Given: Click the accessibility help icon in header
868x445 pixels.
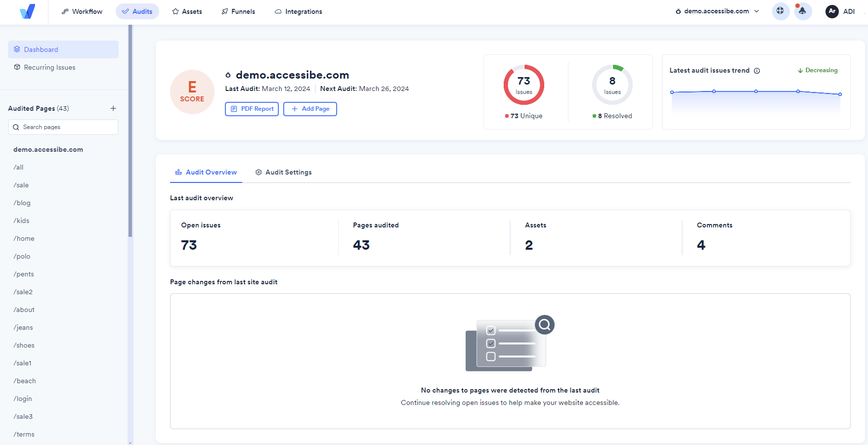Looking at the screenshot, I should click(781, 11).
